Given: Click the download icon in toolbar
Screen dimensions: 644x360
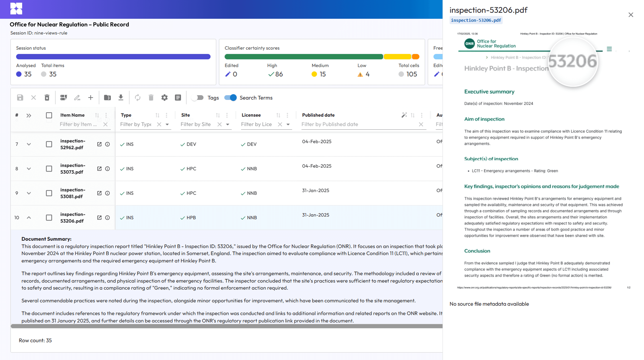Looking at the screenshot, I should 121,98.
